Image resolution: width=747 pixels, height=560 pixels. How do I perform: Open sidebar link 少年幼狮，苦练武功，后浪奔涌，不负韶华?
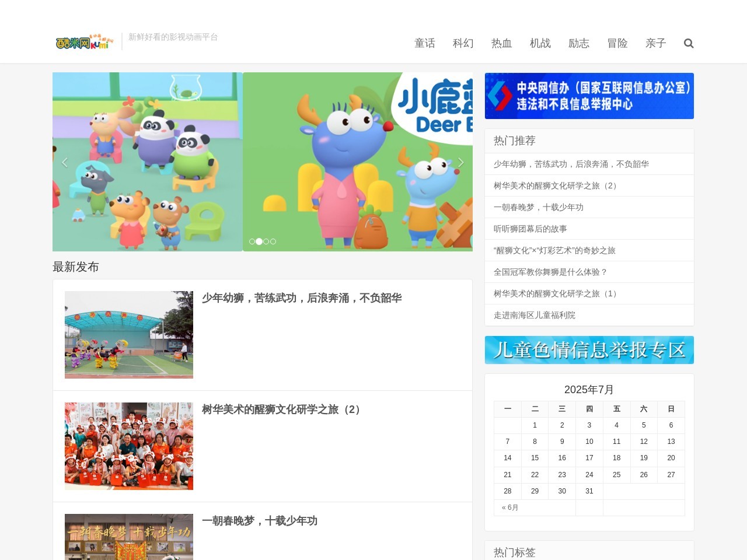tap(571, 164)
